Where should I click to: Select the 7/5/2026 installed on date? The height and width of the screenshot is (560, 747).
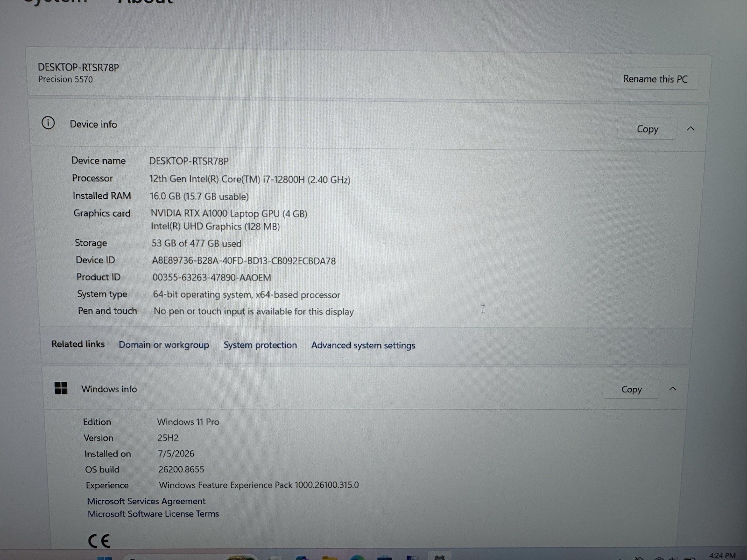pyautogui.click(x=176, y=454)
